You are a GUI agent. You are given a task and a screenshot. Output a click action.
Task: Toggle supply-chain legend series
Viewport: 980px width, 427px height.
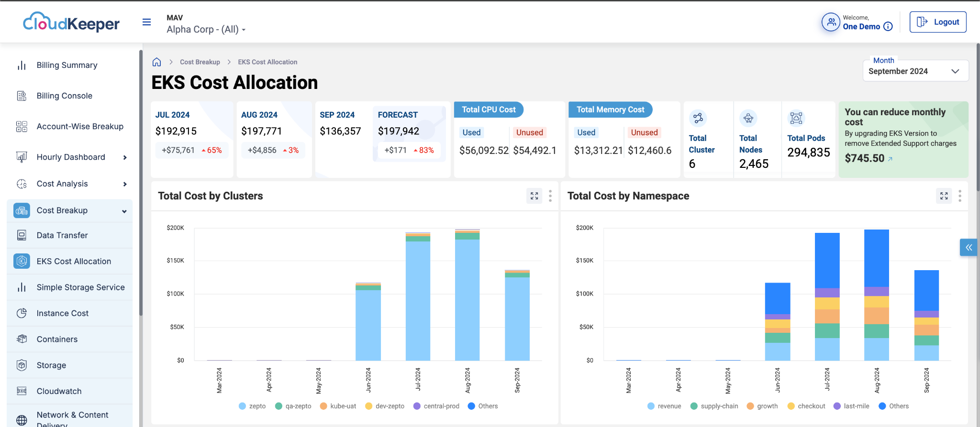point(714,406)
